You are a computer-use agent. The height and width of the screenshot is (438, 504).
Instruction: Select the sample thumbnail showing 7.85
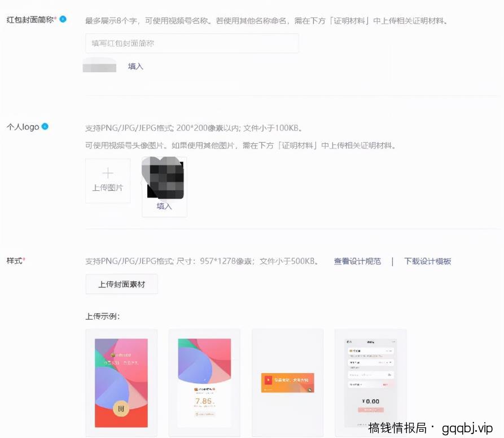204,382
